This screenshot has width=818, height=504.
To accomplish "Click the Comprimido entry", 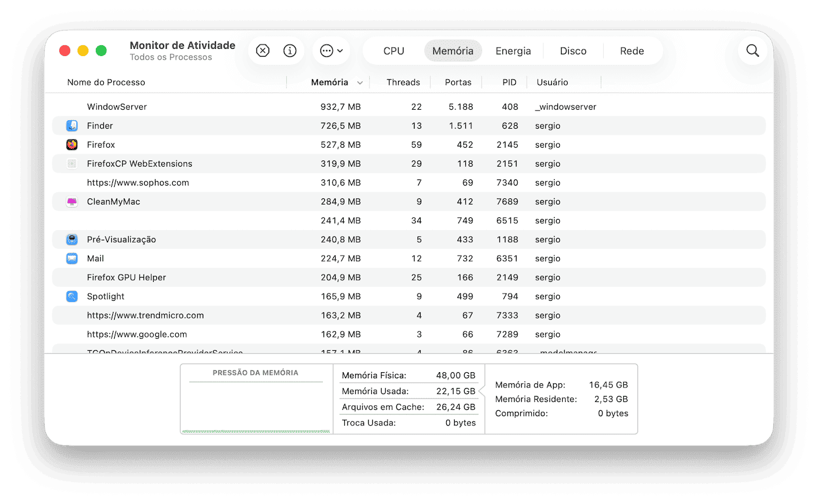I will tap(562, 413).
